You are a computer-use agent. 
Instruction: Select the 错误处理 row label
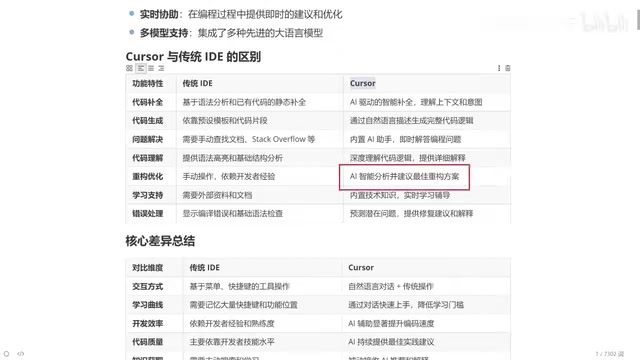pyautogui.click(x=147, y=213)
